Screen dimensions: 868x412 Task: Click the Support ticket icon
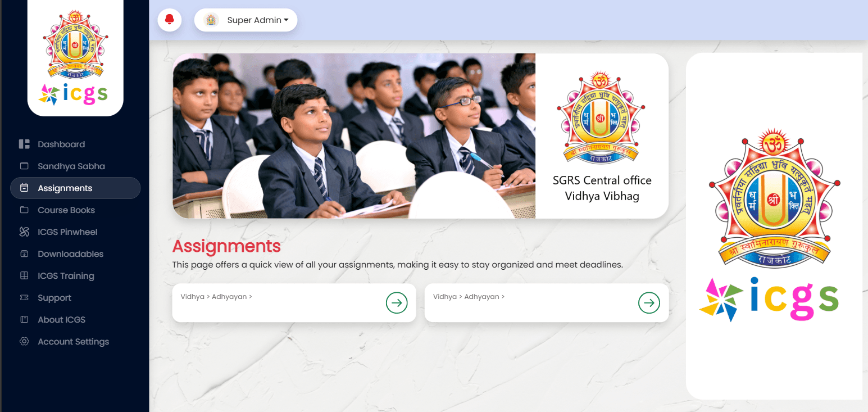[x=24, y=298]
